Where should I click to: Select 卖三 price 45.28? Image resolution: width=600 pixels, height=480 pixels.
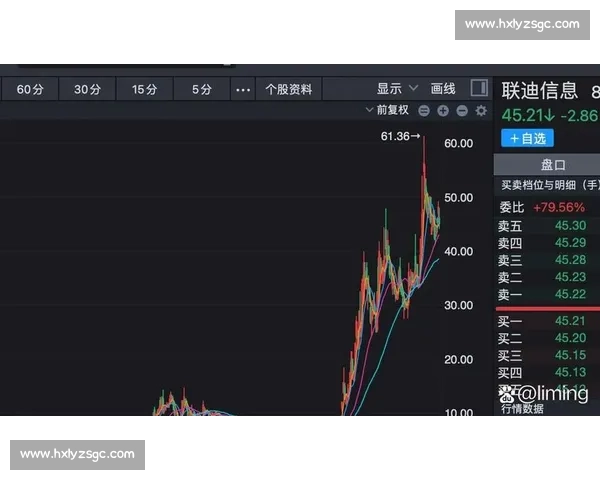pos(570,260)
